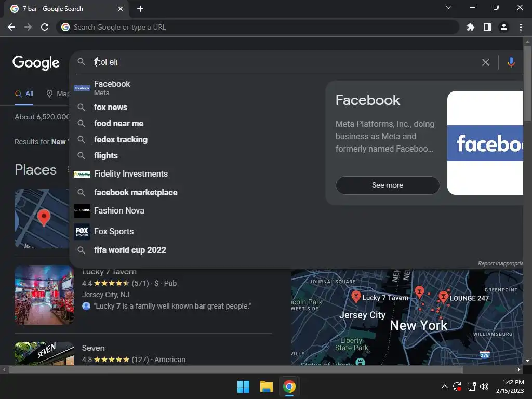Open the volume speaker tray icon
The height and width of the screenshot is (399, 532).
click(x=484, y=387)
